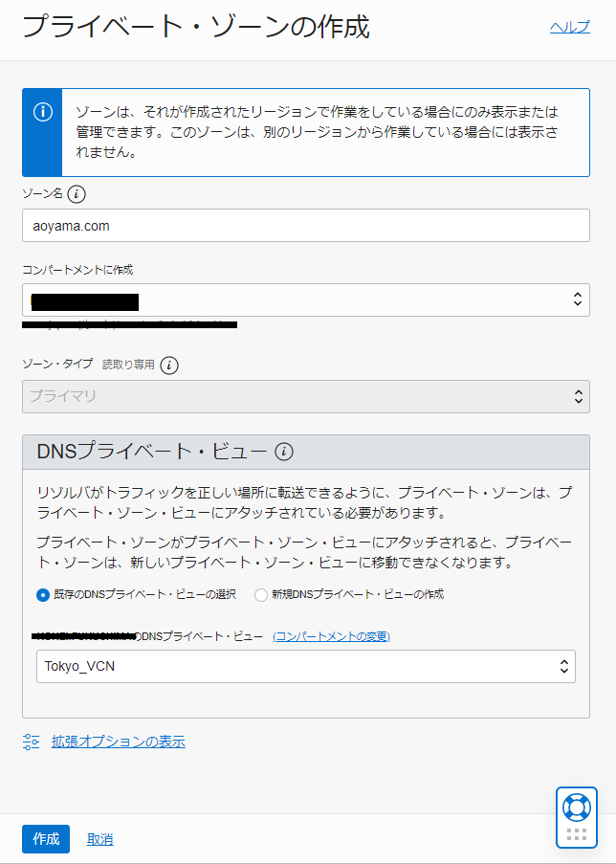Click the sliders icon beside 拡張オプションの表示
Screen dimensions: 616x864
click(31, 742)
